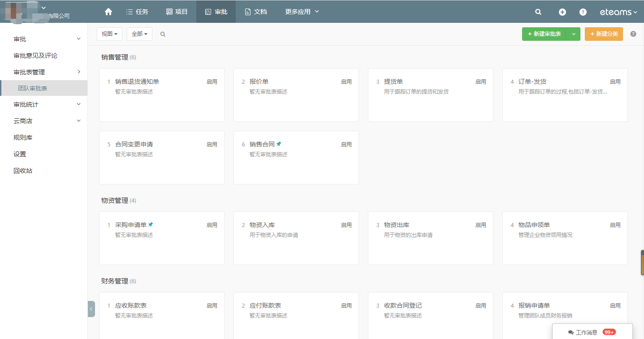This screenshot has height=339, width=644.
Task: Expand the 审批 sidebar section
Action: coord(79,39)
